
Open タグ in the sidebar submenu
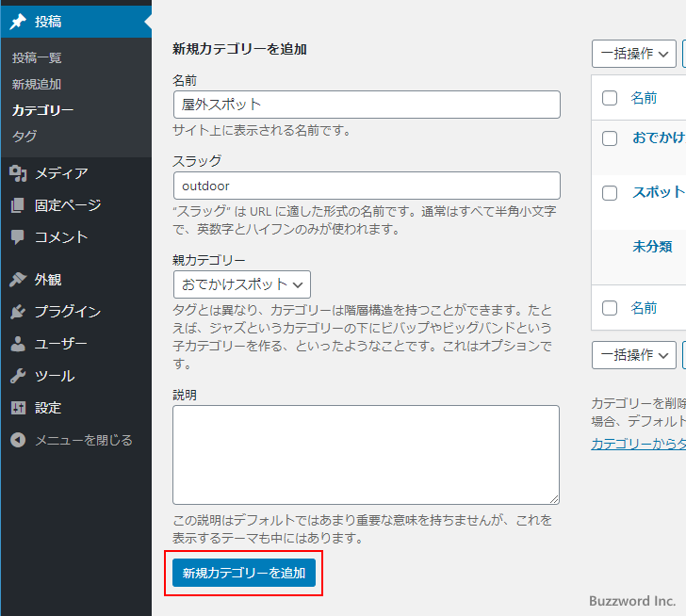point(24,136)
